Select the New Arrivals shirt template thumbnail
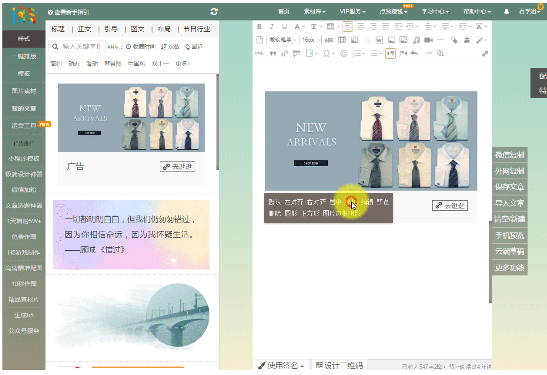 coord(131,118)
